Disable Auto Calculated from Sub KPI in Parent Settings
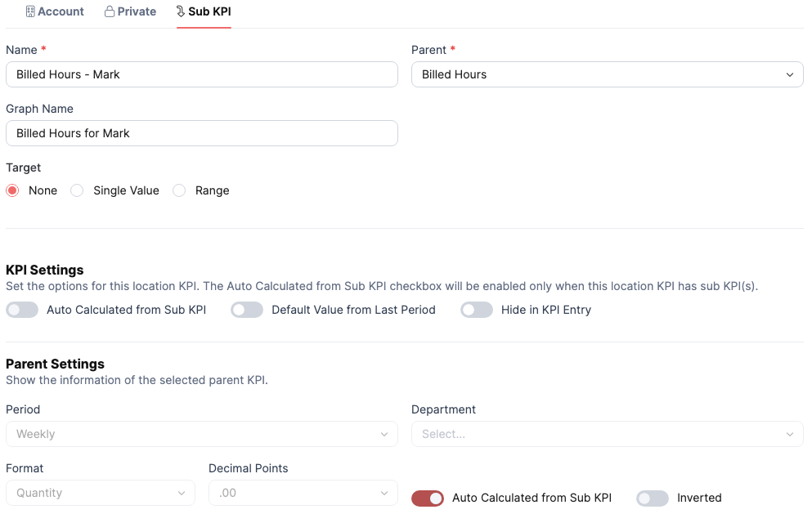812x514 pixels. point(428,498)
